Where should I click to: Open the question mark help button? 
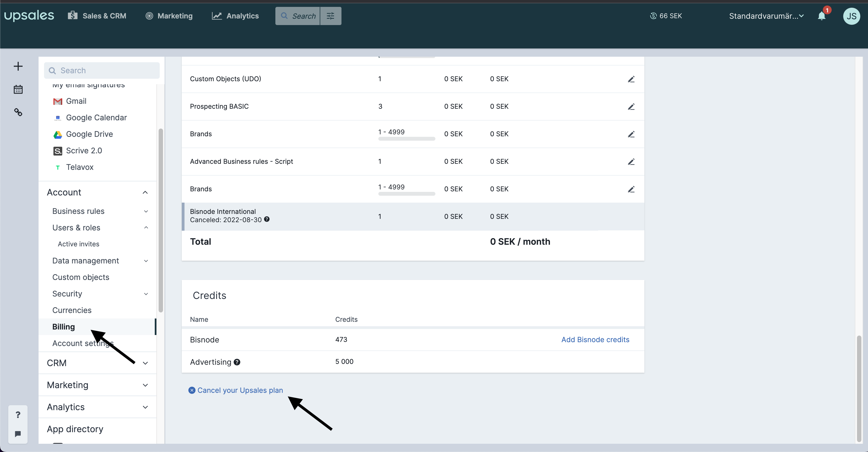18,415
